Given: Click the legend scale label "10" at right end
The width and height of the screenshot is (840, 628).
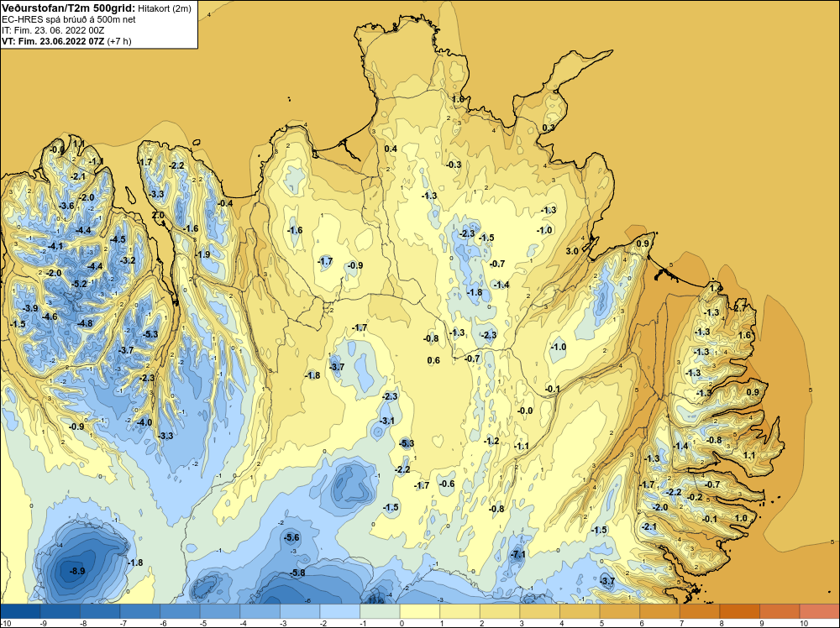Looking at the screenshot, I should tap(804, 623).
